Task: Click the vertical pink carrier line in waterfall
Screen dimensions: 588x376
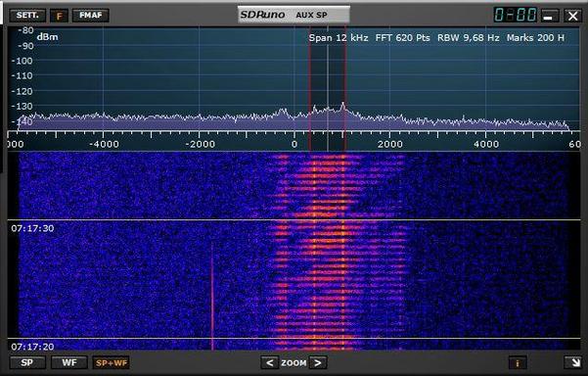Action: pos(212,297)
